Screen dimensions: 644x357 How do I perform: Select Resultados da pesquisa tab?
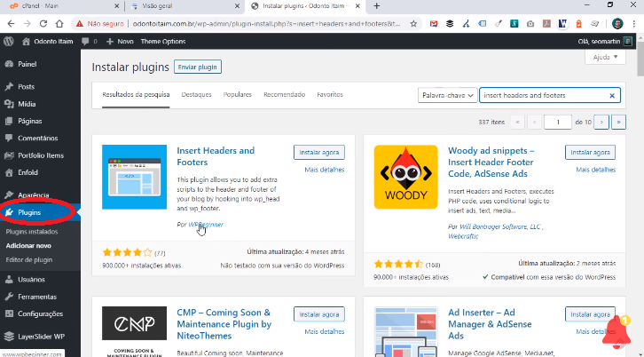(136, 95)
